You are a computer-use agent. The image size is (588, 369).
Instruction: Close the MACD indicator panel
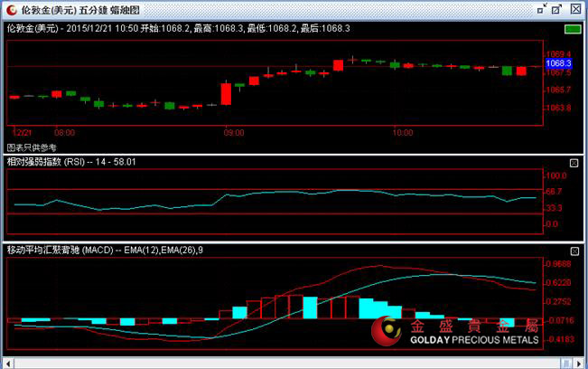pyautogui.click(x=573, y=250)
